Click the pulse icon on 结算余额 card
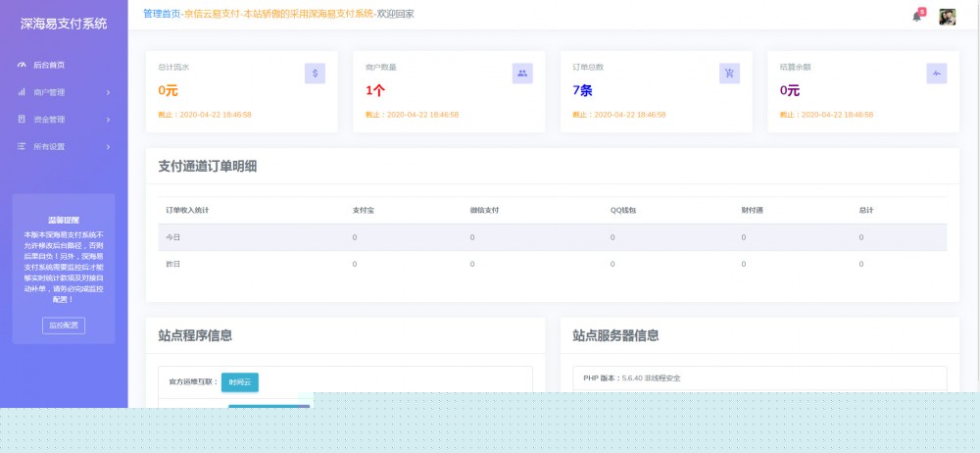This screenshot has width=980, height=453. pos(937,73)
